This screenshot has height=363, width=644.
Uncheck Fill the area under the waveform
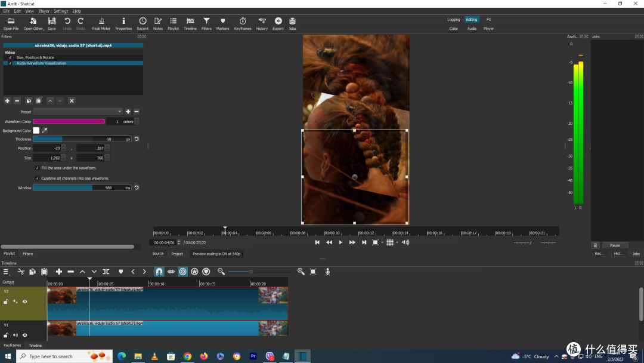38,168
